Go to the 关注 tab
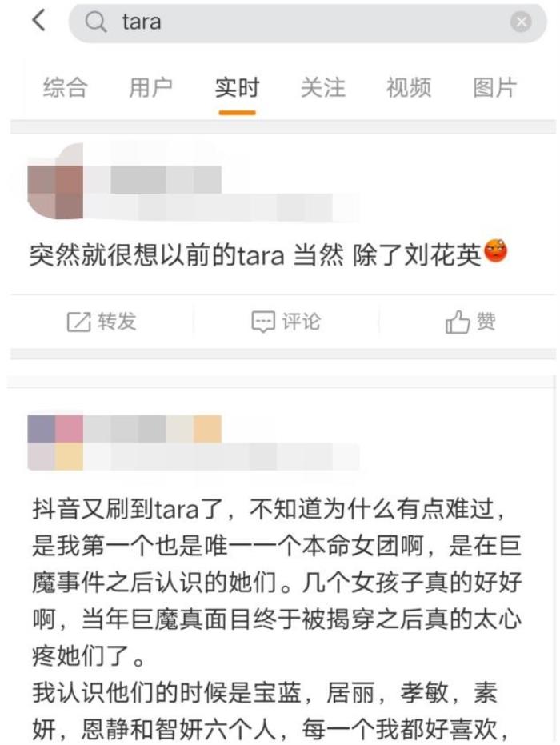560x745 pixels. click(323, 88)
